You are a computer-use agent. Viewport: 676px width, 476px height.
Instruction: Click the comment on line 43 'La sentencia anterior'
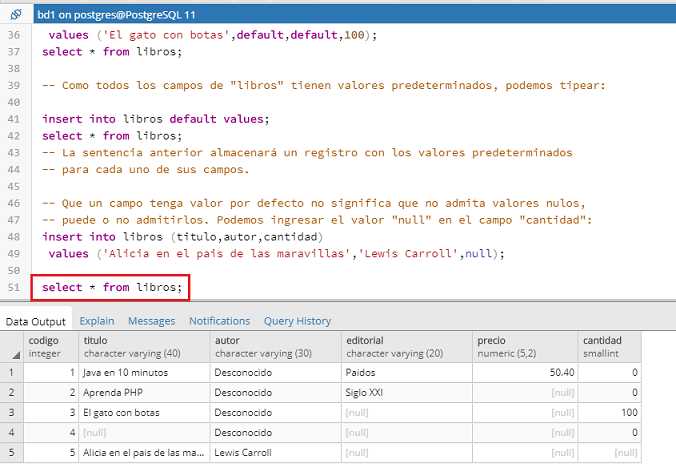(x=307, y=153)
